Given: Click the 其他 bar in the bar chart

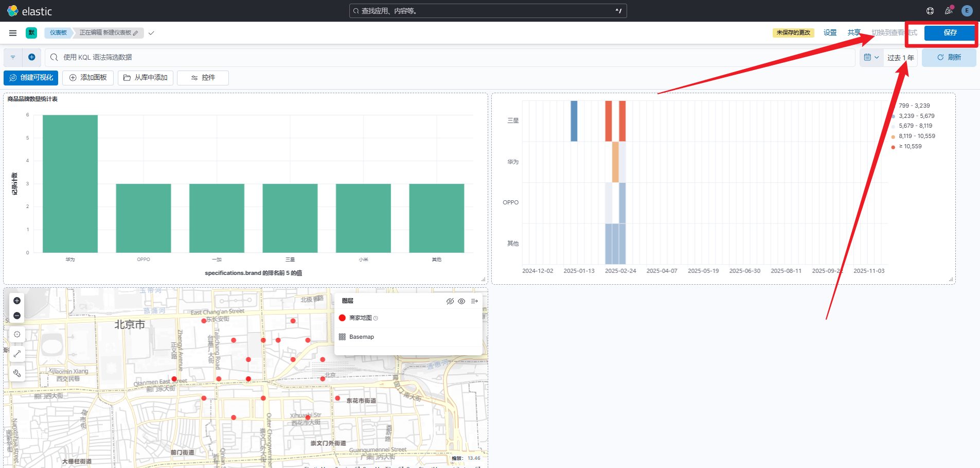Looking at the screenshot, I should [x=437, y=218].
